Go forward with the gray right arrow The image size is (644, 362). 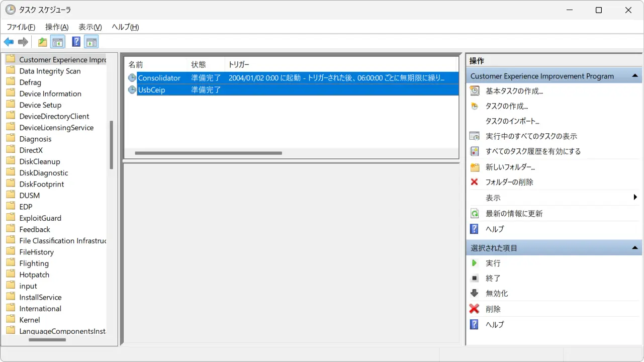23,42
